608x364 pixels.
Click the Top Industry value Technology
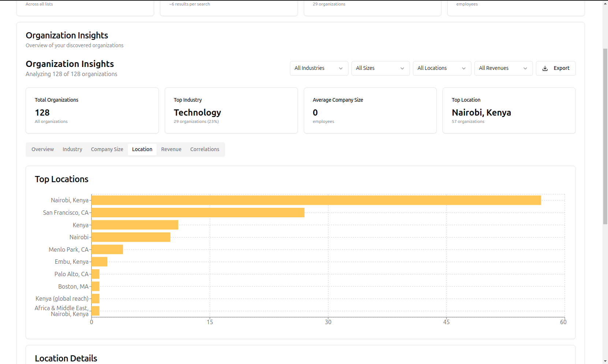pyautogui.click(x=197, y=113)
